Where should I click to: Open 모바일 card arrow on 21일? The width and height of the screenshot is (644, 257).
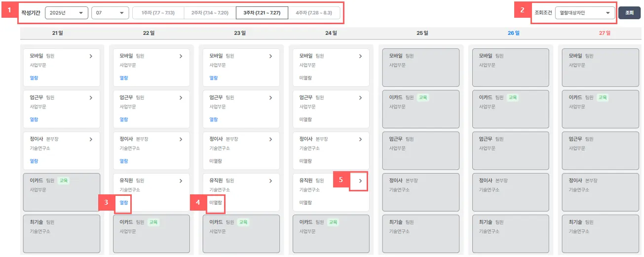click(91, 56)
